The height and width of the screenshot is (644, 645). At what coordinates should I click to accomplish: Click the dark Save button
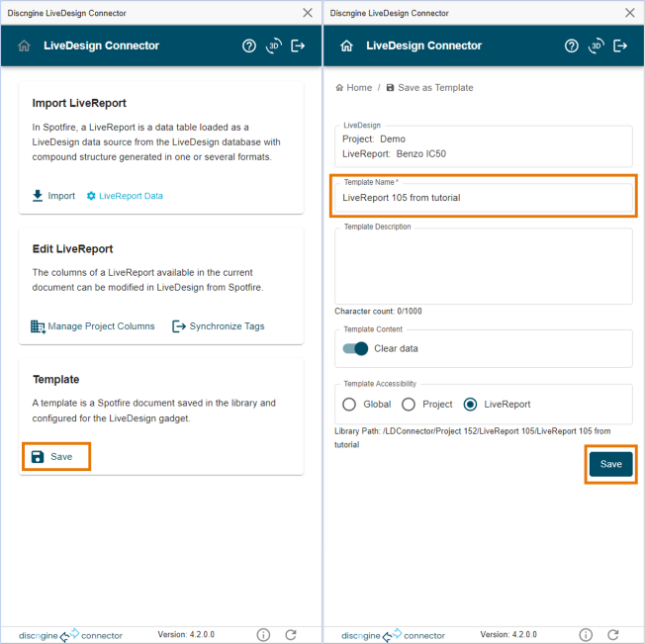[610, 464]
